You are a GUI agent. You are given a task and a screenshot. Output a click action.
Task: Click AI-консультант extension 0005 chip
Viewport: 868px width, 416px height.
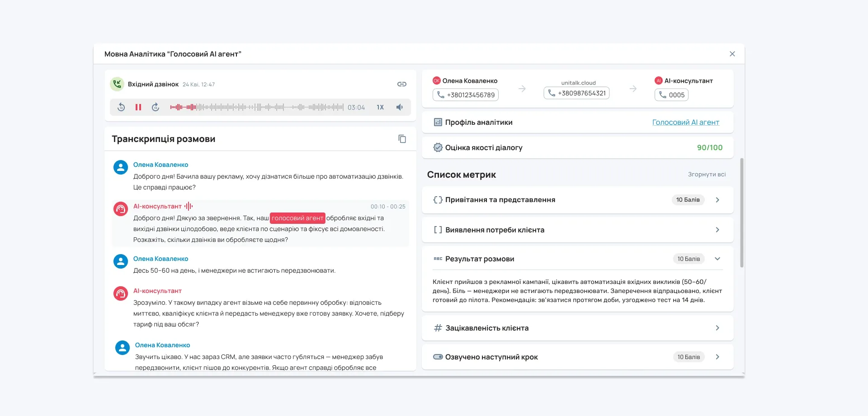coord(671,95)
